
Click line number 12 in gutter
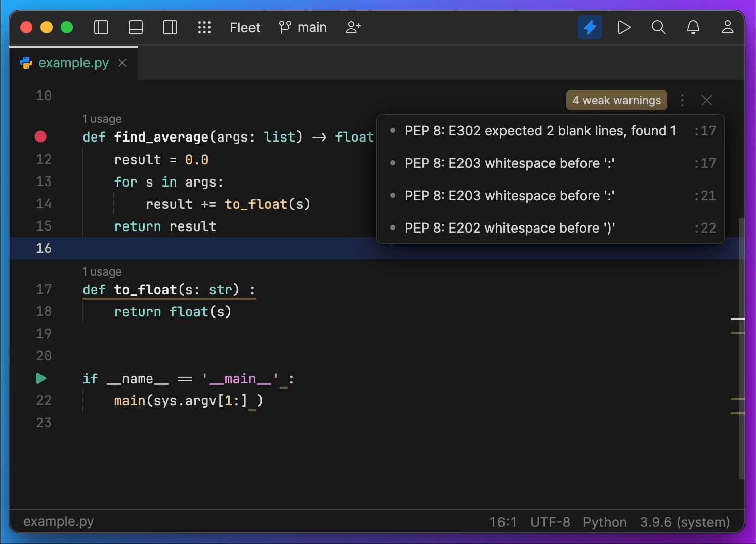pos(44,159)
